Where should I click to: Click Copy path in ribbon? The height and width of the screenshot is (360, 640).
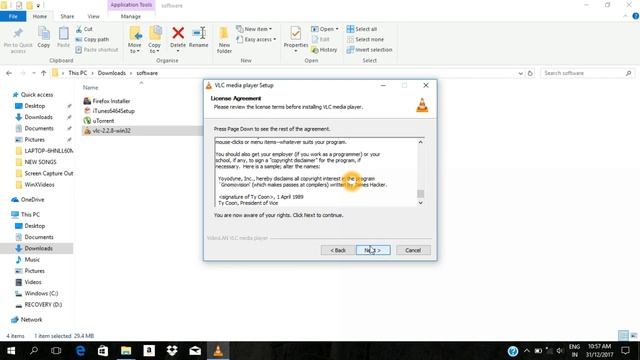(92, 39)
